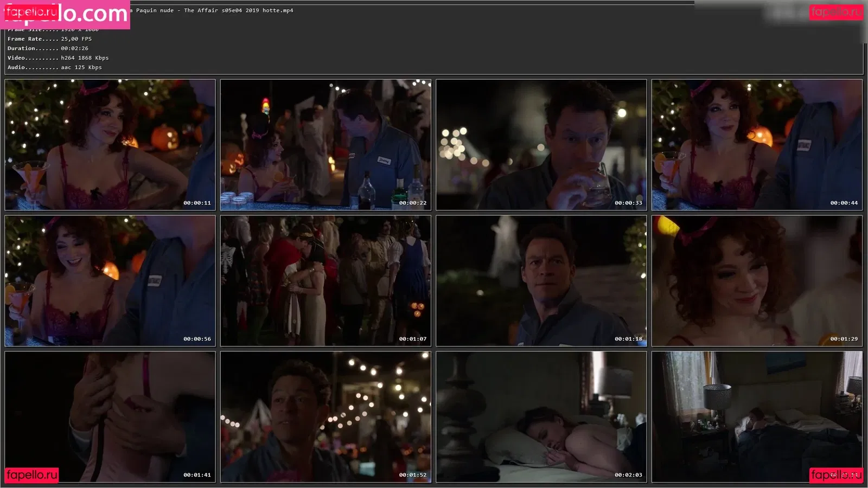Click the crowd scene thumbnail at 00:01:07

coord(325,281)
